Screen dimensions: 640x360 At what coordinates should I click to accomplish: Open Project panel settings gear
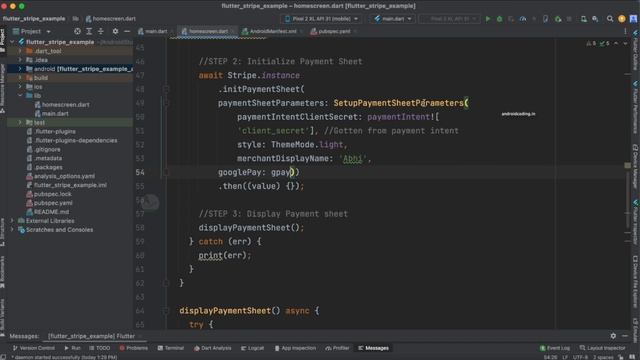coord(115,31)
